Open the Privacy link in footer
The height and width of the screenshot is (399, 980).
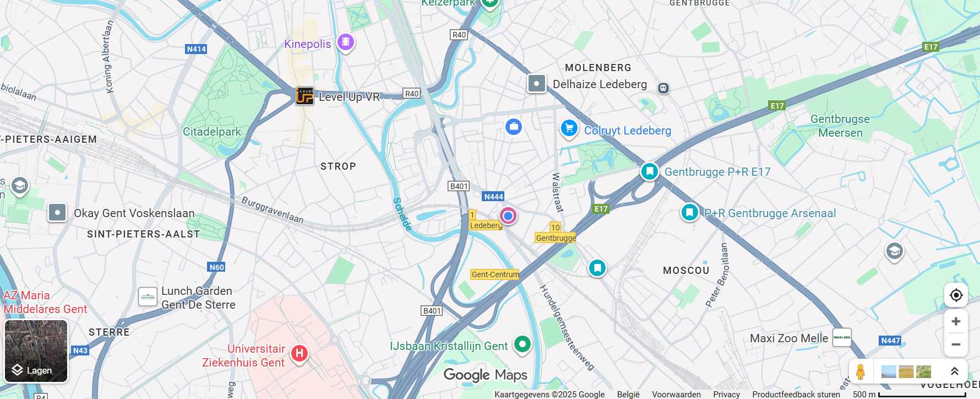[726, 394]
